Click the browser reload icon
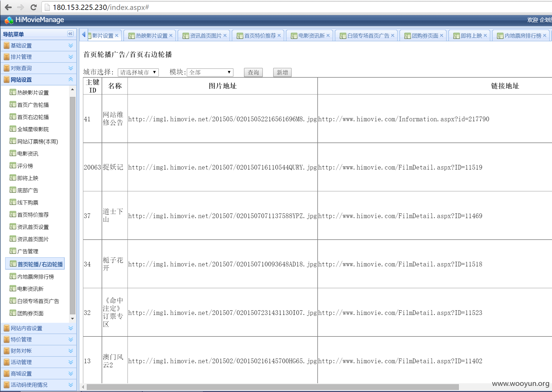552x392 pixels. pyautogui.click(x=33, y=7)
